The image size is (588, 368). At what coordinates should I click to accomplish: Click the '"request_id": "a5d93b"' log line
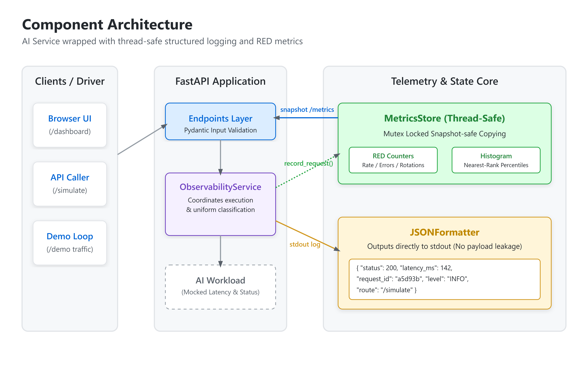pos(412,279)
